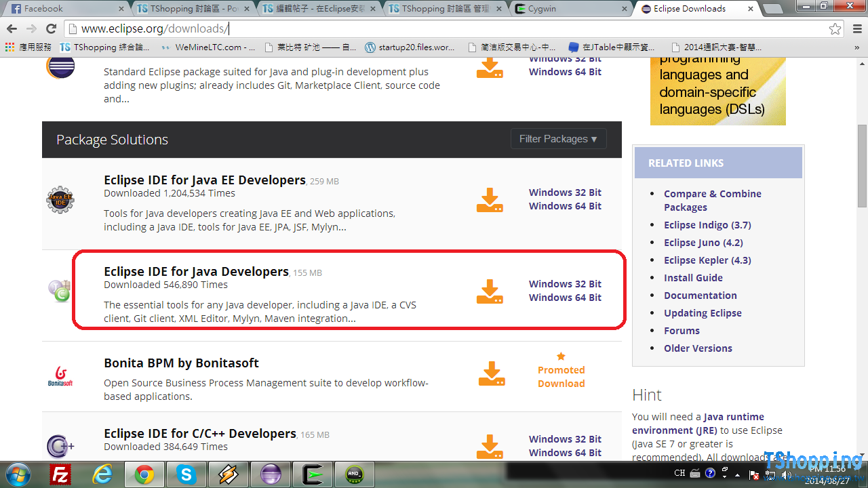The height and width of the screenshot is (488, 868).
Task: Click the browser back arrow
Action: tap(12, 29)
